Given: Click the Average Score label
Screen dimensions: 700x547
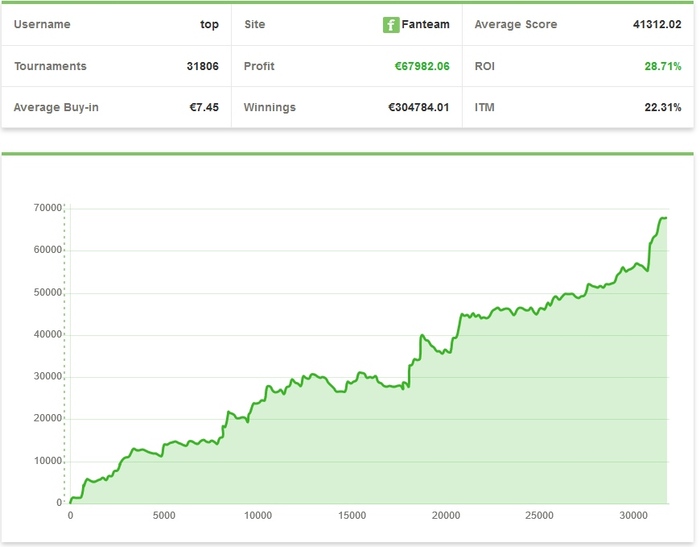Looking at the screenshot, I should pyautogui.click(x=516, y=24).
